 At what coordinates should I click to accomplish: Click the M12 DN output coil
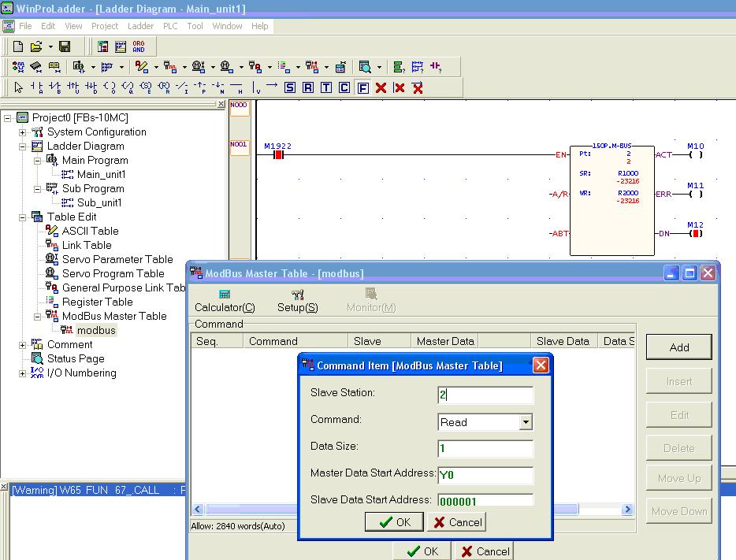[696, 233]
